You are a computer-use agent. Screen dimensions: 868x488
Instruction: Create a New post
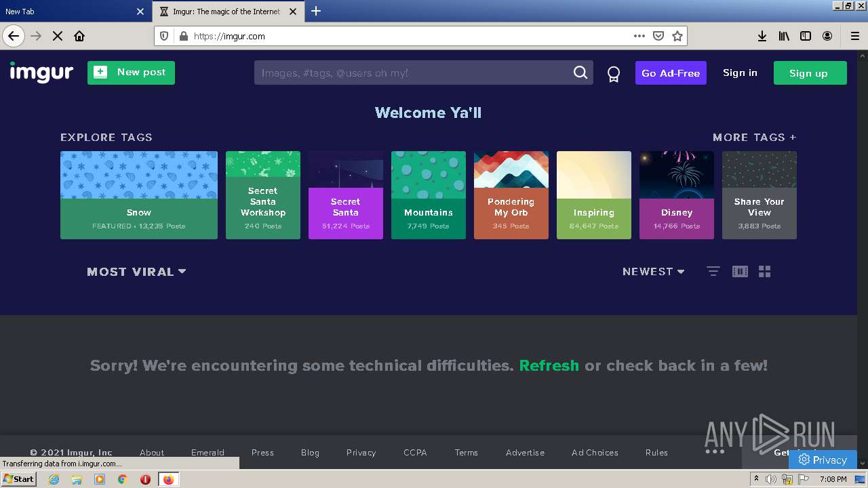click(x=131, y=73)
